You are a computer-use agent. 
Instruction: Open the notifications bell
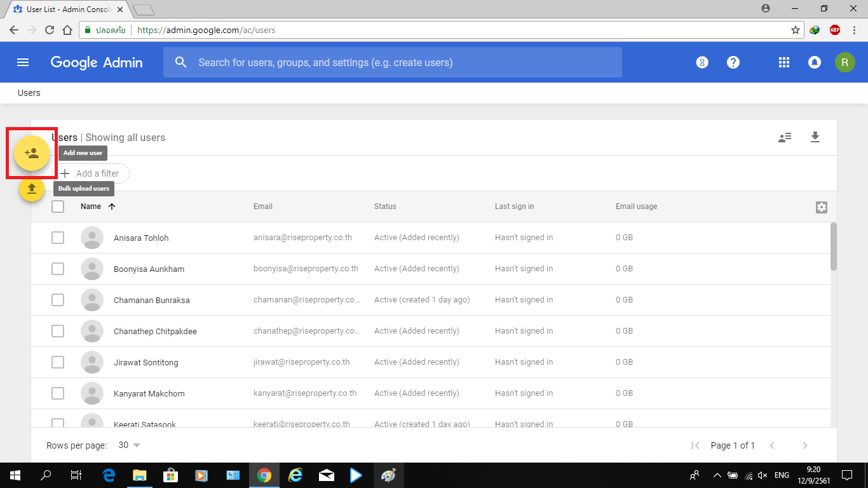click(x=814, y=62)
